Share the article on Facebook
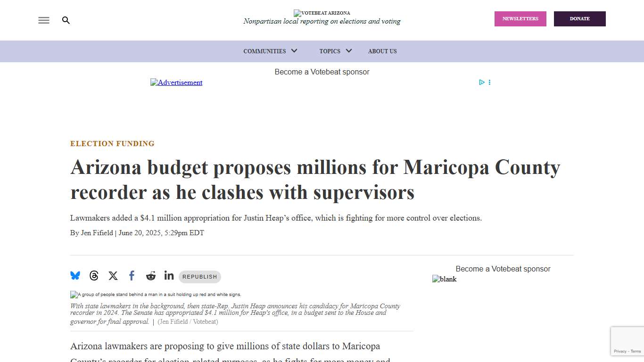The height and width of the screenshot is (362, 644). point(132,276)
